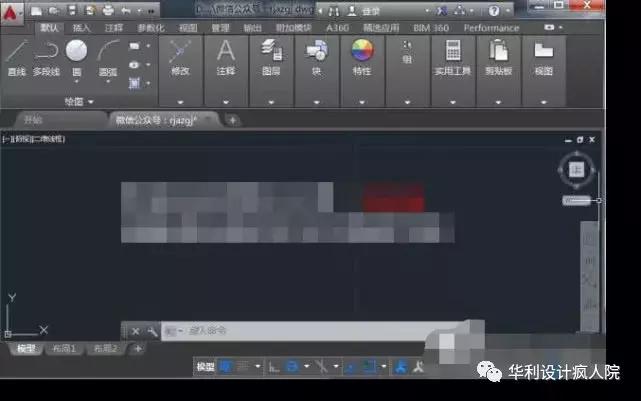Toggle the grid display in the status bar
Screen dimensions: 641x401
point(226,367)
